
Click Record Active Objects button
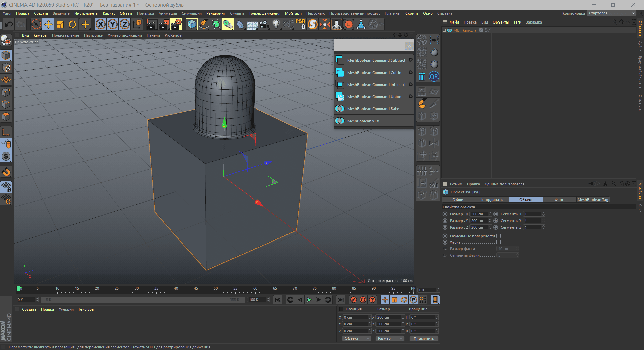pyautogui.click(x=353, y=300)
